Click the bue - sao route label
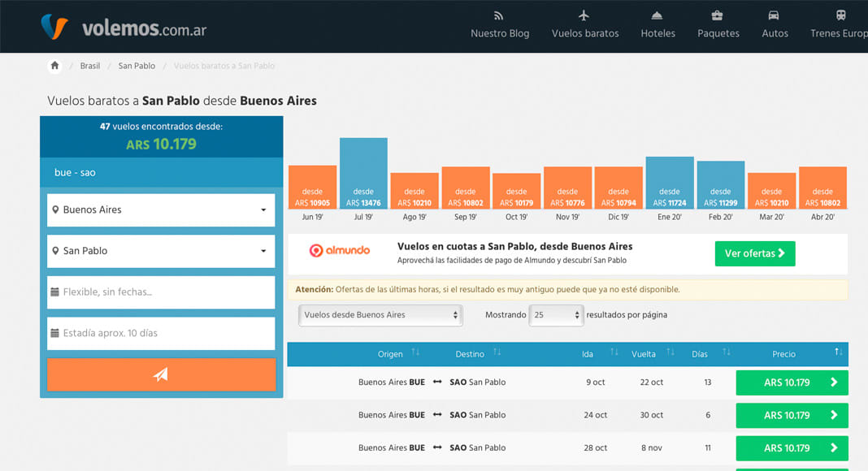Image resolution: width=868 pixels, height=471 pixels. click(75, 172)
